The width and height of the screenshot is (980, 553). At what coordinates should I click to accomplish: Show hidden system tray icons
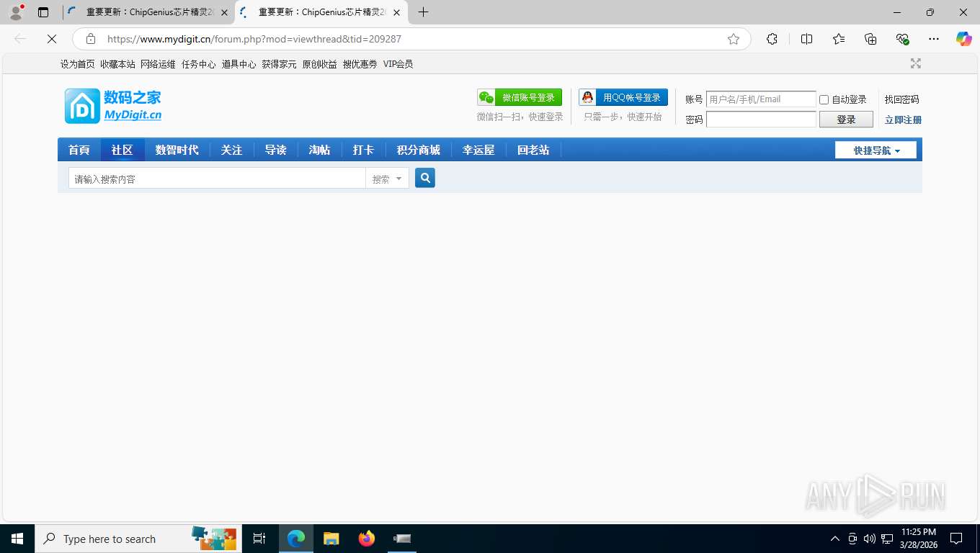[x=835, y=539]
